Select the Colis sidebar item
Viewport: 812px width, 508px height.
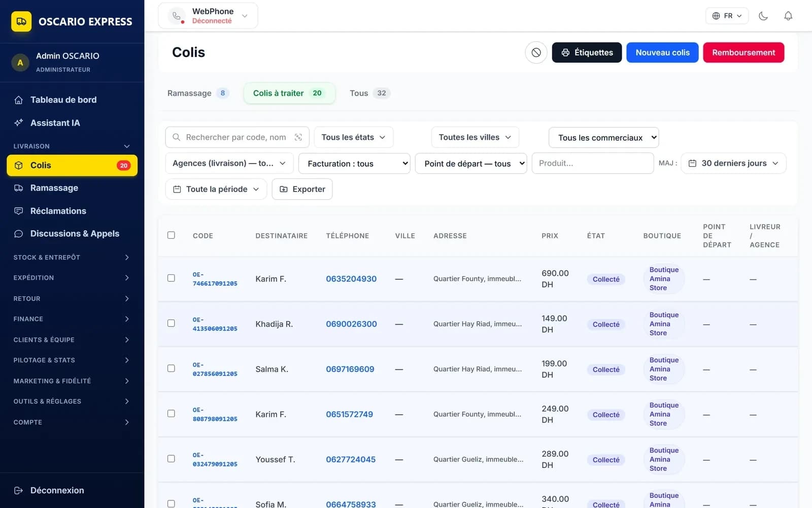[72, 165]
